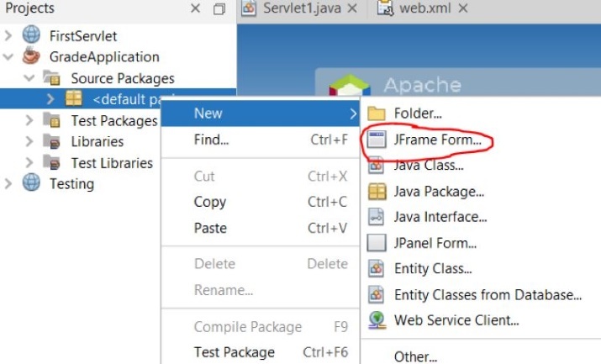Select Other... in the New submenu
The image size is (601, 364).
[x=415, y=356]
